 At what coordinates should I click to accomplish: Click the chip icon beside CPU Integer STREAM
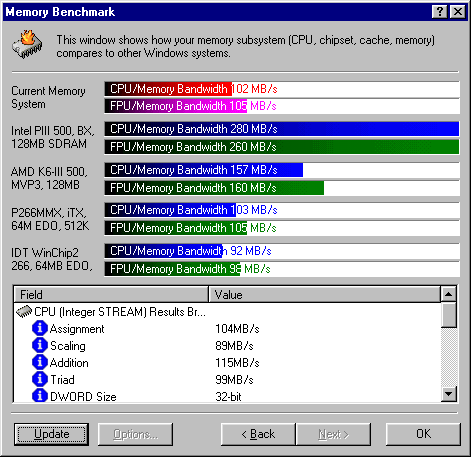[24, 312]
